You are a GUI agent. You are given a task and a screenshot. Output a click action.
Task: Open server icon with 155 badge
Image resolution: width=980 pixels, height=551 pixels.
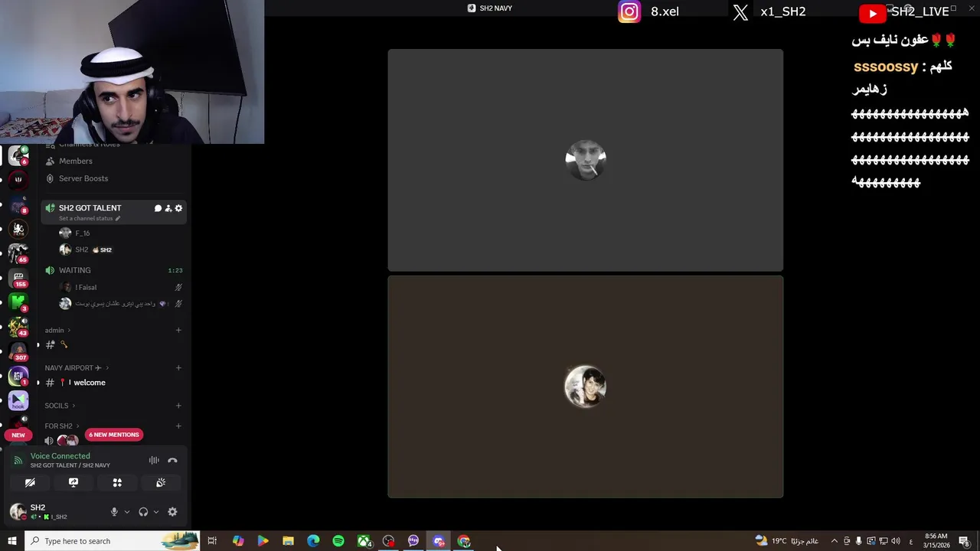[x=18, y=277]
